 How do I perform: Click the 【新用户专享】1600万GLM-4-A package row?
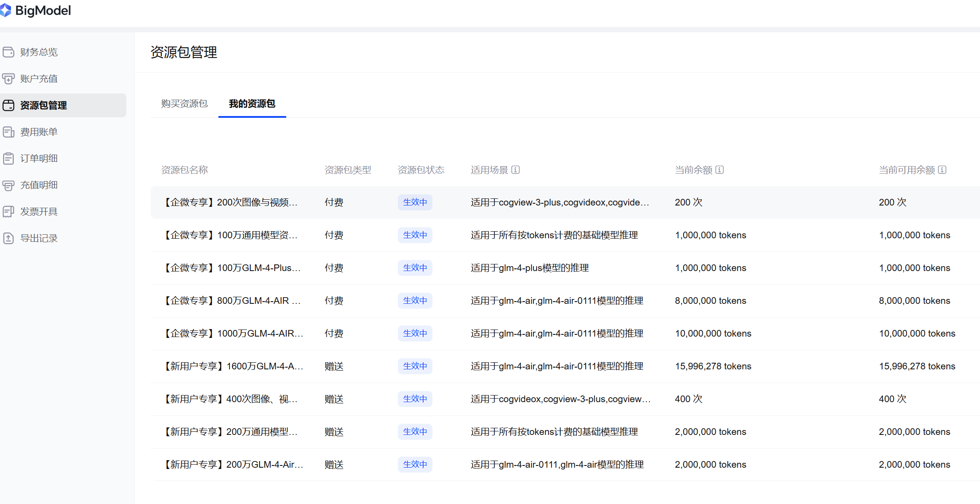pyautogui.click(x=233, y=366)
